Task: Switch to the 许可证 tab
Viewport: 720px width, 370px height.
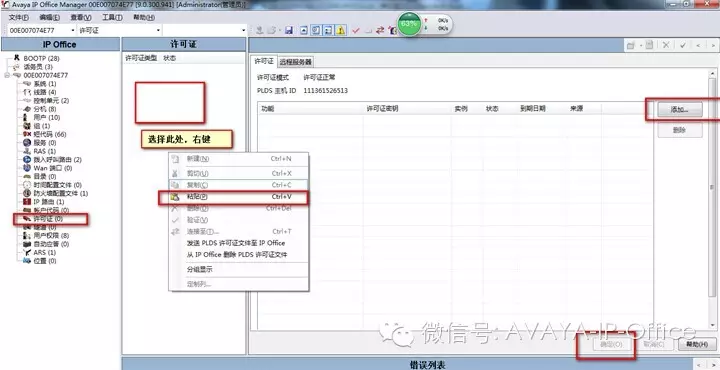Action: pos(264,61)
